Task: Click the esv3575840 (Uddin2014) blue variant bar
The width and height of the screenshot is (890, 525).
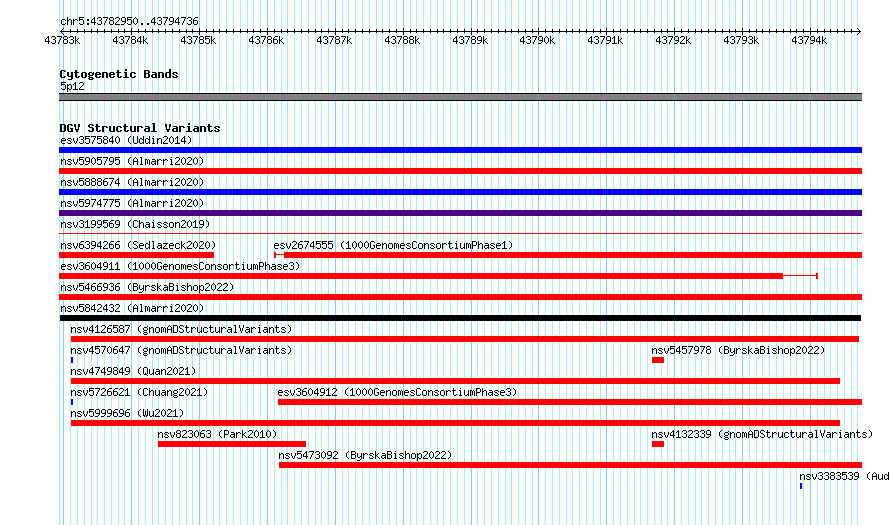Action: click(x=460, y=150)
